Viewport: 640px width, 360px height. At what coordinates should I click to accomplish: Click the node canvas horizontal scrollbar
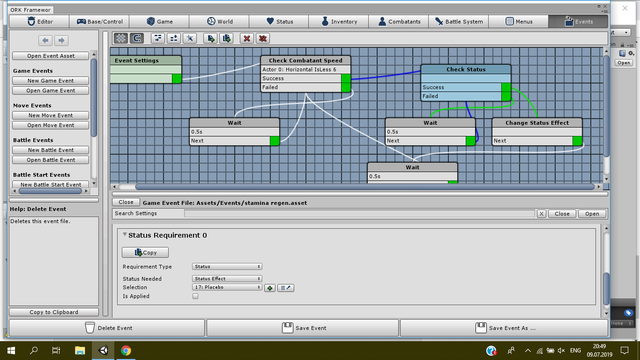[x=364, y=187]
